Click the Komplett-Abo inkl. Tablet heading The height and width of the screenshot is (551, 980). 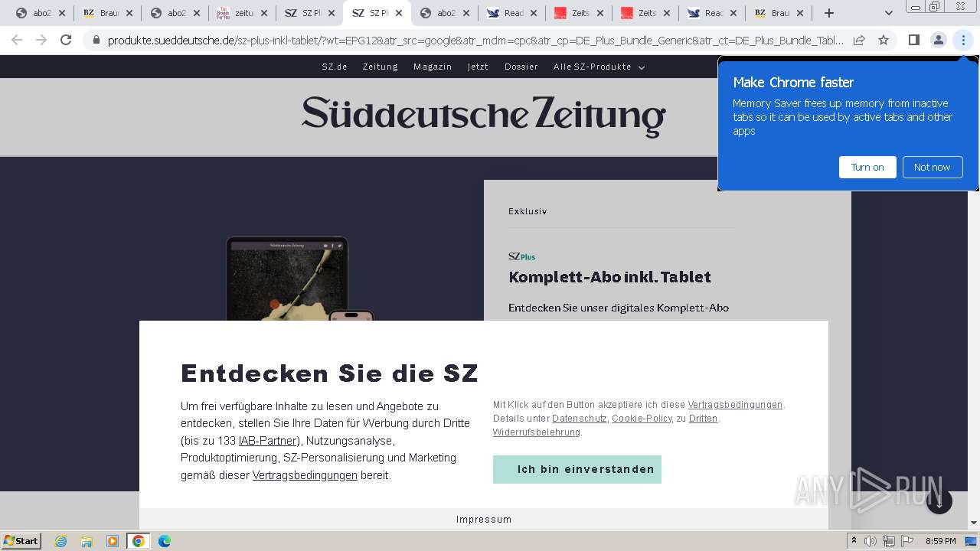click(x=609, y=277)
